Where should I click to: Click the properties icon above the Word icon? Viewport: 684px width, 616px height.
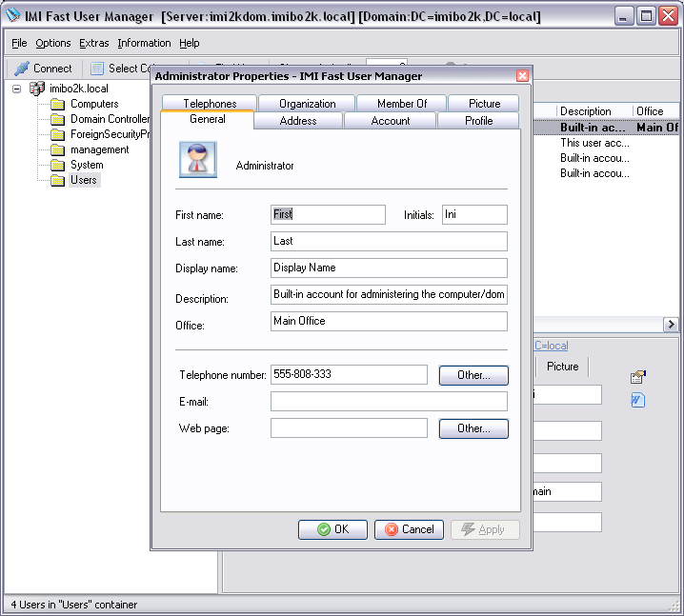[x=637, y=377]
